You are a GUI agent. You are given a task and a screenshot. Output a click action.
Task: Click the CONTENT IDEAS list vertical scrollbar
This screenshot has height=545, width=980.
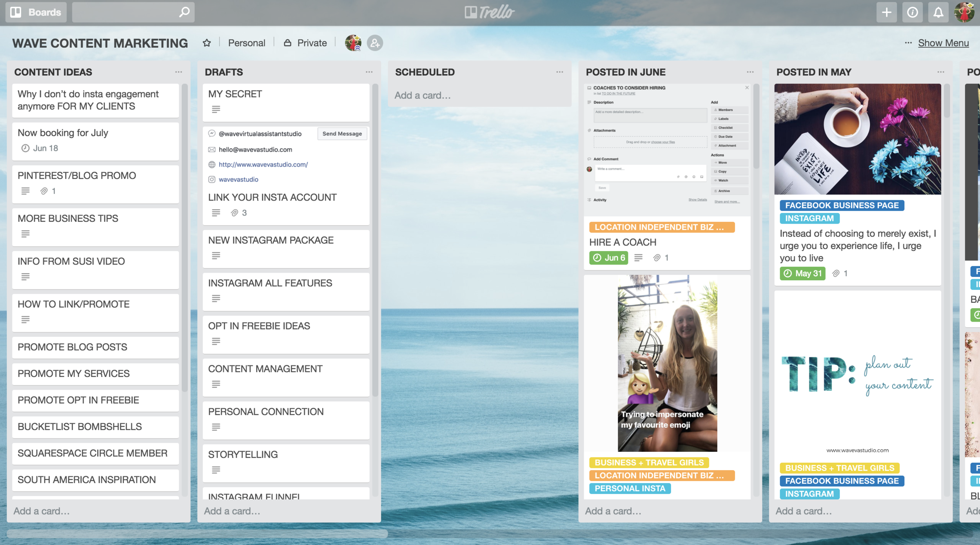tap(185, 237)
